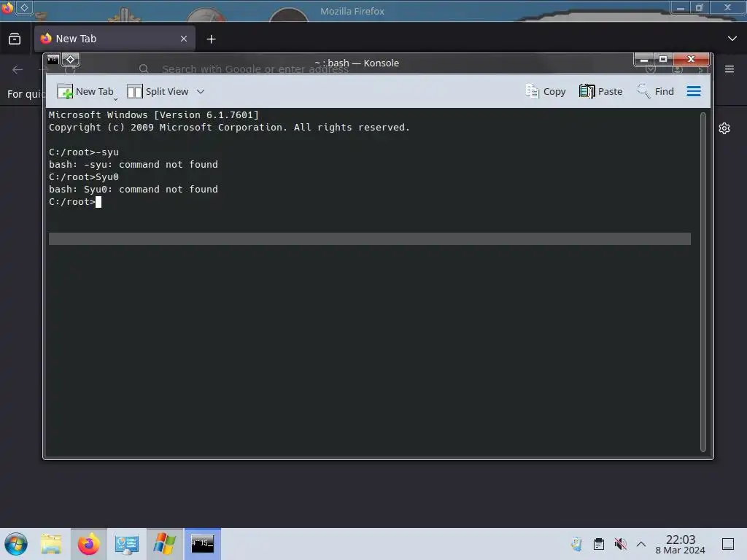The width and height of the screenshot is (747, 560).
Task: Open the Firefox application menu
Action: coord(729,69)
